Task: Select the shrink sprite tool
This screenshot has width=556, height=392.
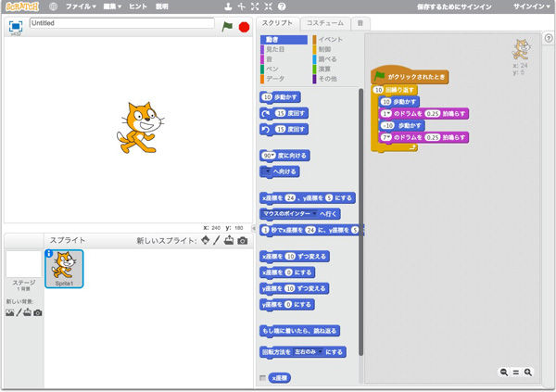Action: 269,6
